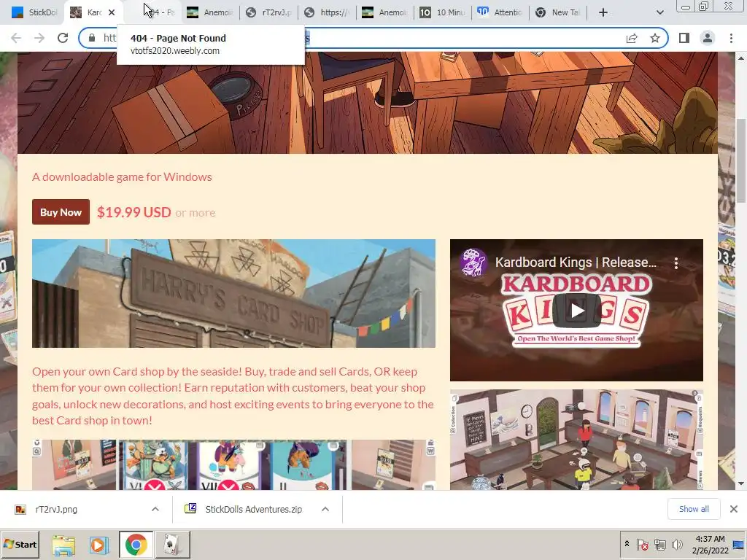
Task: Switch to the Attention tab
Action: pos(500,13)
